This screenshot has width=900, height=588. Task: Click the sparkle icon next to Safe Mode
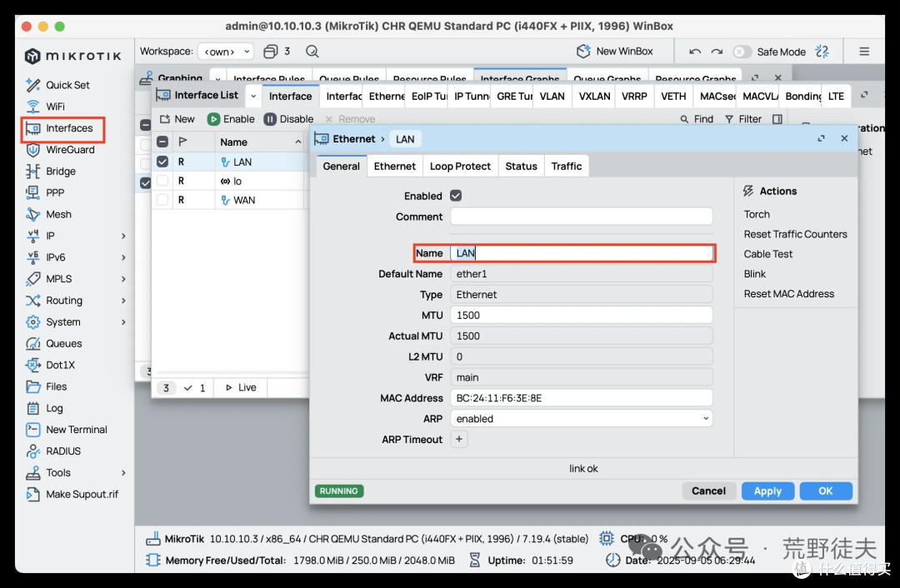point(822,52)
